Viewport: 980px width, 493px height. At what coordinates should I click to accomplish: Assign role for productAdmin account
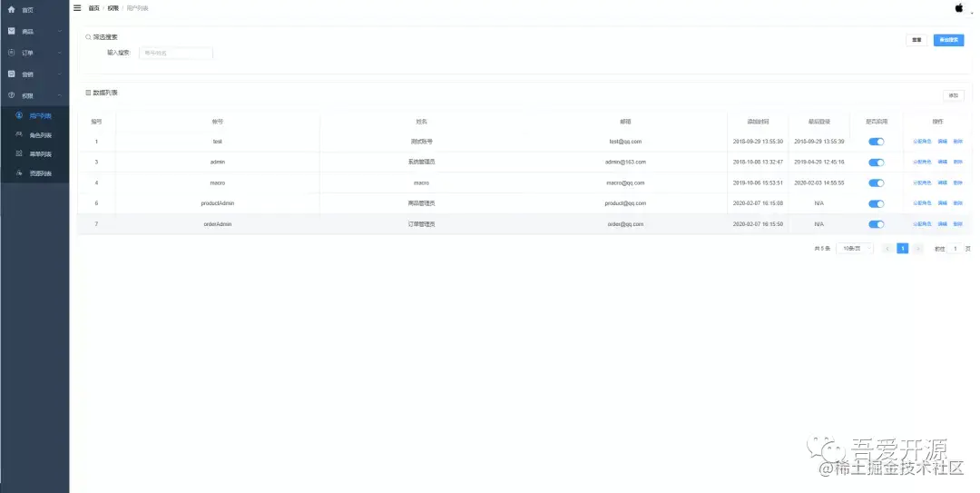(922, 203)
